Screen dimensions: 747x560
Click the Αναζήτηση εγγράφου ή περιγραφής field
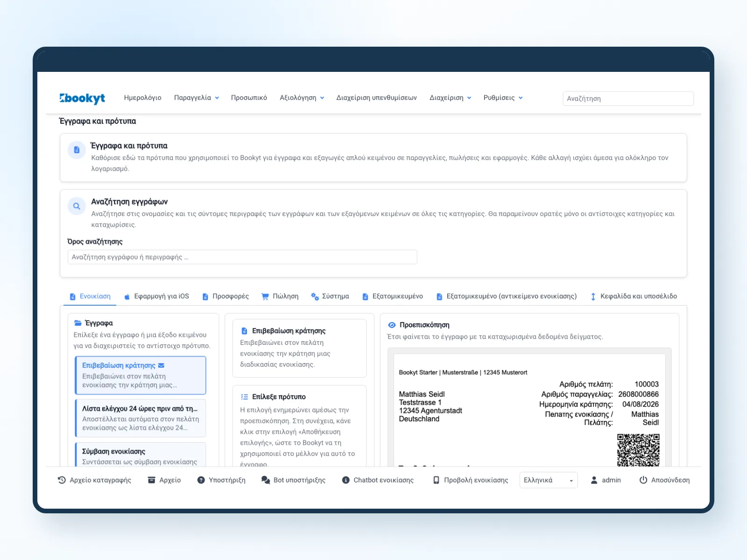pyautogui.click(x=242, y=257)
